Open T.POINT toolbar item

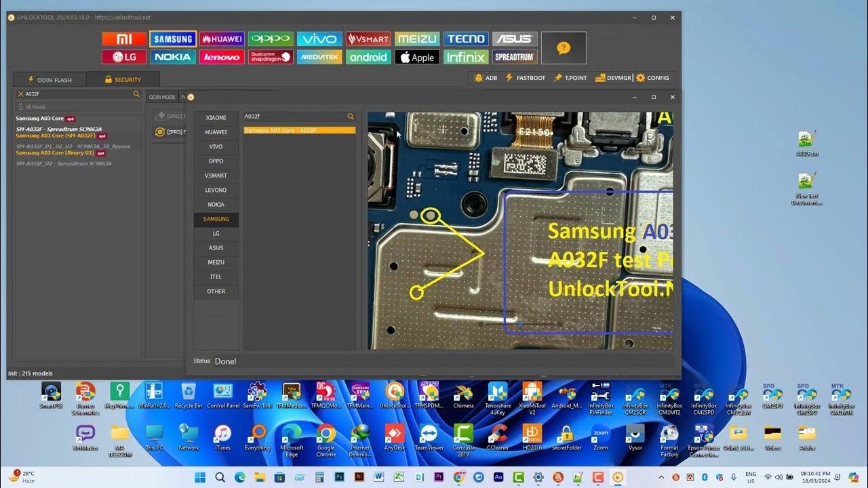[x=570, y=78]
